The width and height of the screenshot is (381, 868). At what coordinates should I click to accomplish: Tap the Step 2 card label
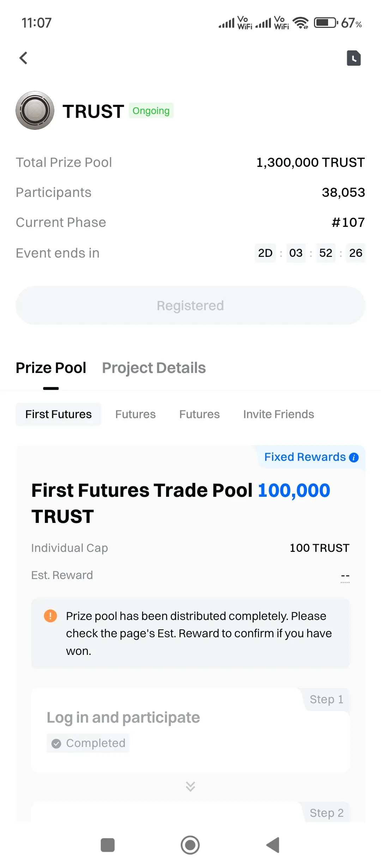click(x=327, y=813)
